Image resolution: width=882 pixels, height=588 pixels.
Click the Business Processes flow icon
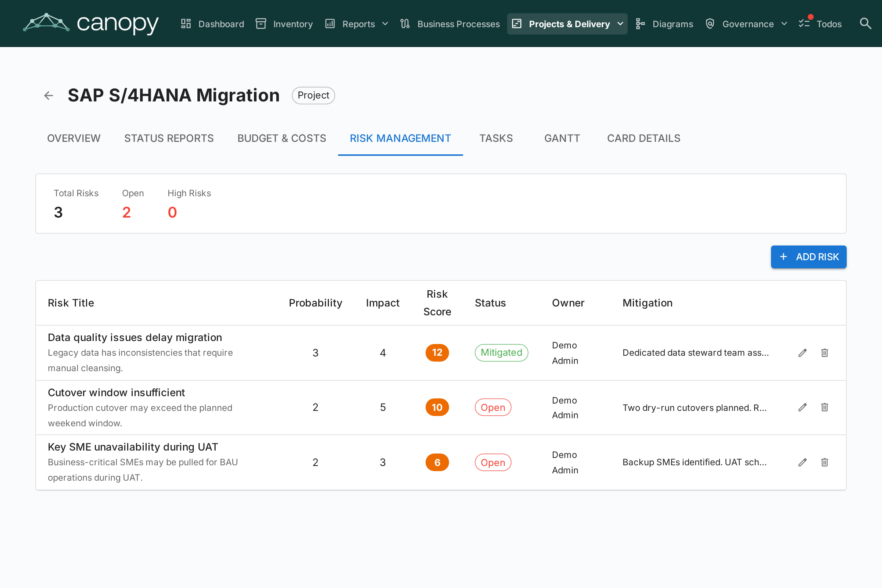[x=405, y=24]
